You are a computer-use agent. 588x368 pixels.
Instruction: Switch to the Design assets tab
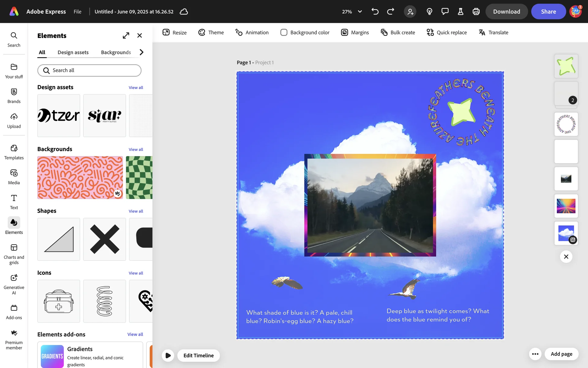pyautogui.click(x=73, y=52)
